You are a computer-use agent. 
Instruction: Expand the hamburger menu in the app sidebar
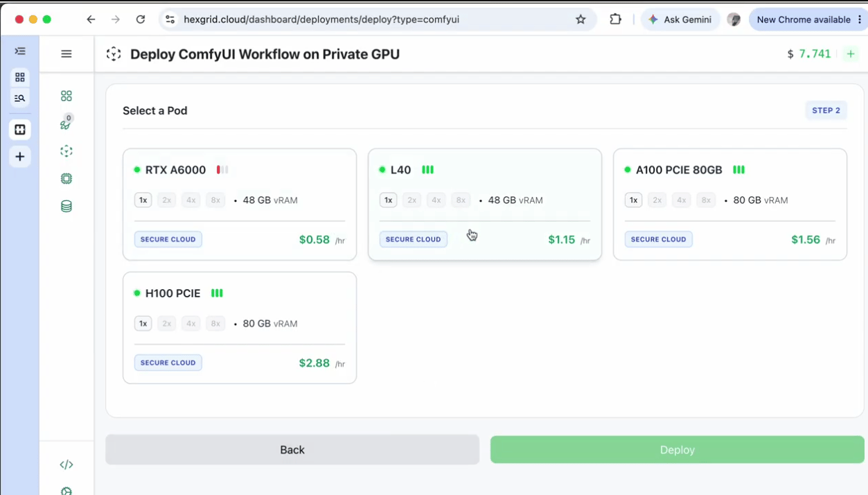point(67,53)
